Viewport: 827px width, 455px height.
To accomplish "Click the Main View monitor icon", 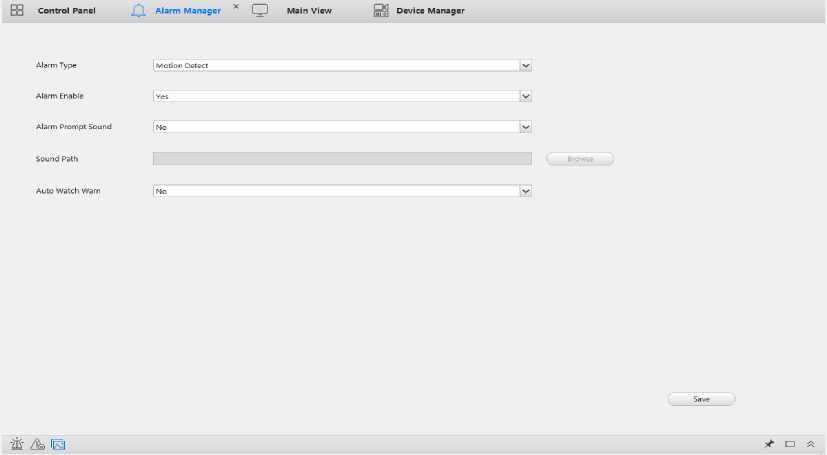I will [260, 10].
